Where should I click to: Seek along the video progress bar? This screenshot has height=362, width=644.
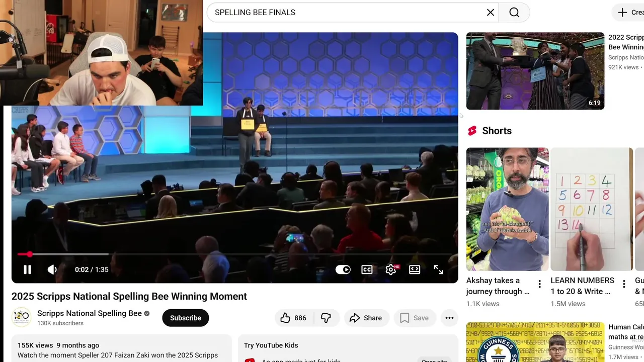(234, 254)
